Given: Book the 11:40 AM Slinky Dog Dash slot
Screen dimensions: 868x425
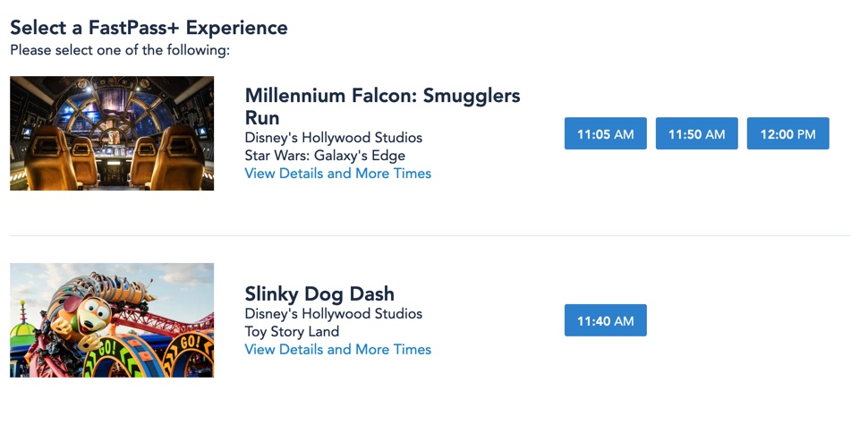Looking at the screenshot, I should [x=605, y=320].
